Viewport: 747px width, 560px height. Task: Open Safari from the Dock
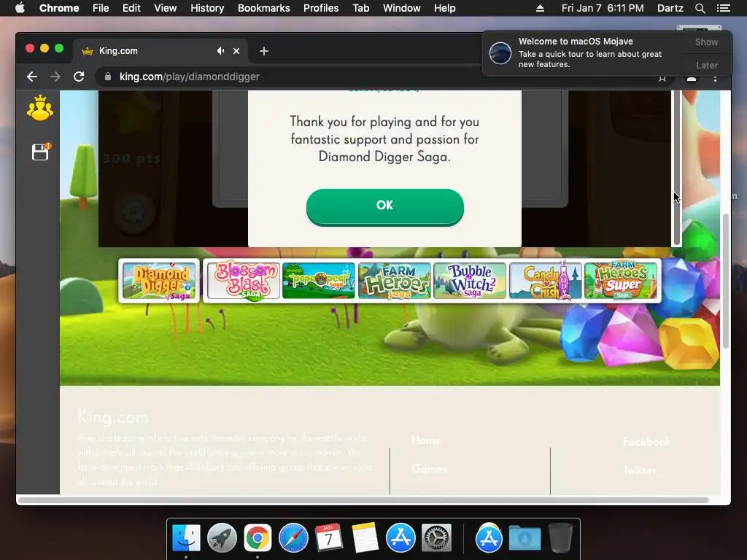click(293, 538)
